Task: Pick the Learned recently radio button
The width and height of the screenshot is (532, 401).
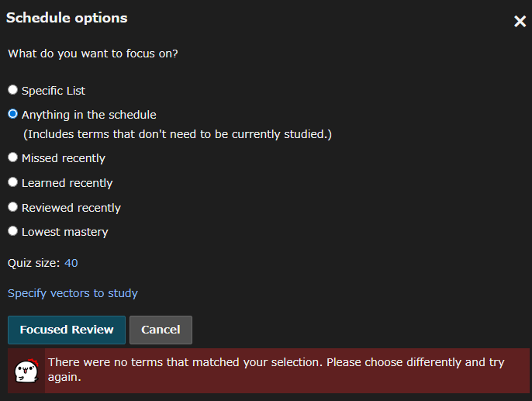Action: [x=12, y=182]
